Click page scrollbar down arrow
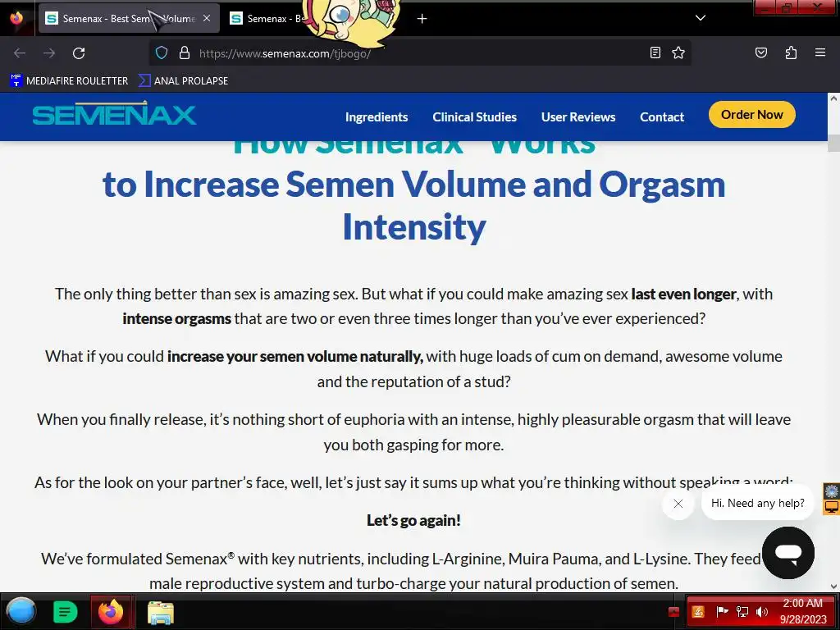Viewport: 840px width, 630px height. (833, 586)
